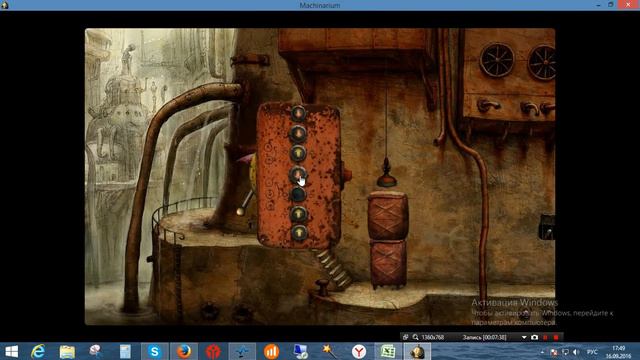640x360 pixels.
Task: Launch Yandex Browser from the taskbar
Action: click(358, 351)
